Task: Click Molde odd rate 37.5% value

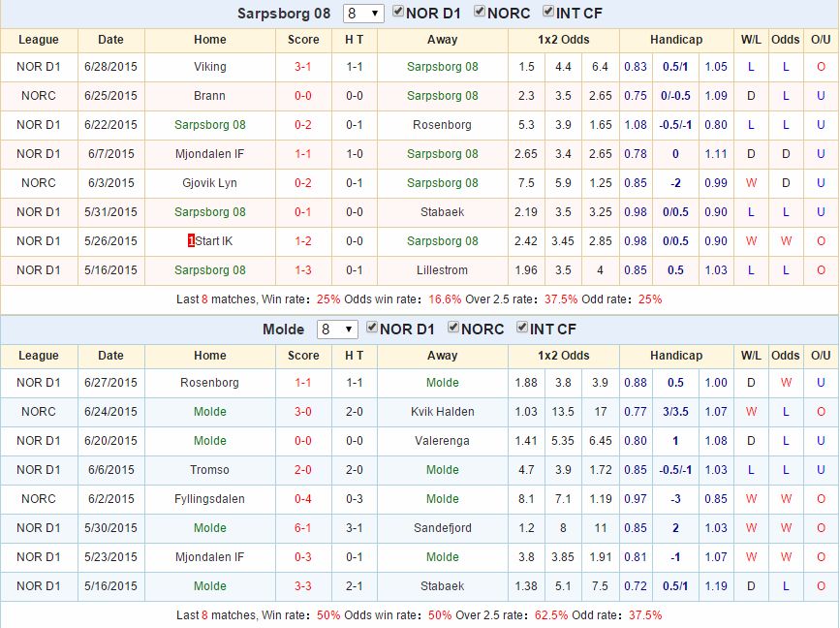Action: tap(645, 615)
